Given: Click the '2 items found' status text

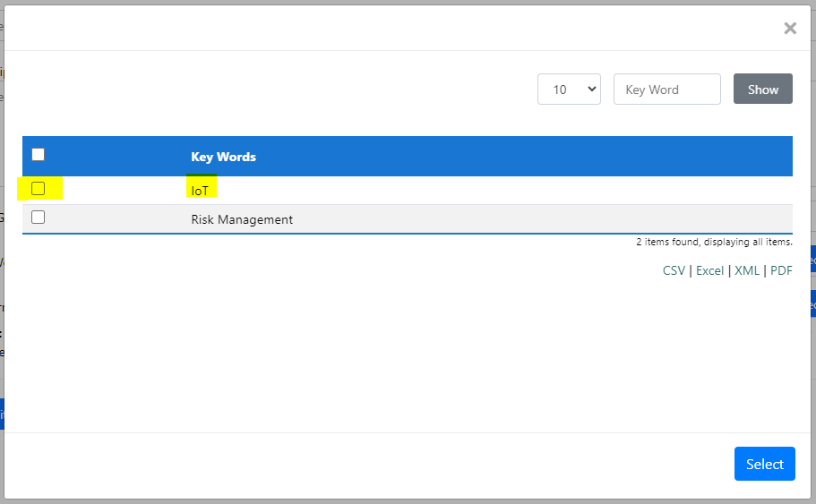Looking at the screenshot, I should tap(714, 242).
